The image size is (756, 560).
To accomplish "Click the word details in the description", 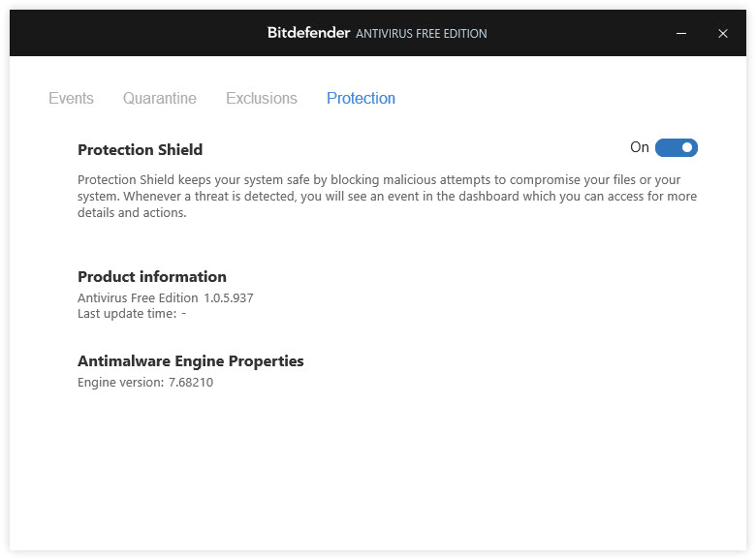I will (96, 212).
